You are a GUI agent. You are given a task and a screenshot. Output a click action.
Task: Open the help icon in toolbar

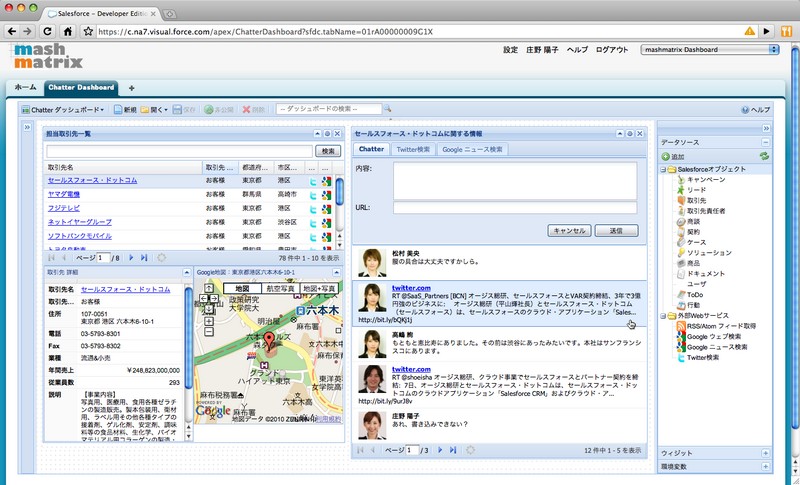[x=745, y=109]
